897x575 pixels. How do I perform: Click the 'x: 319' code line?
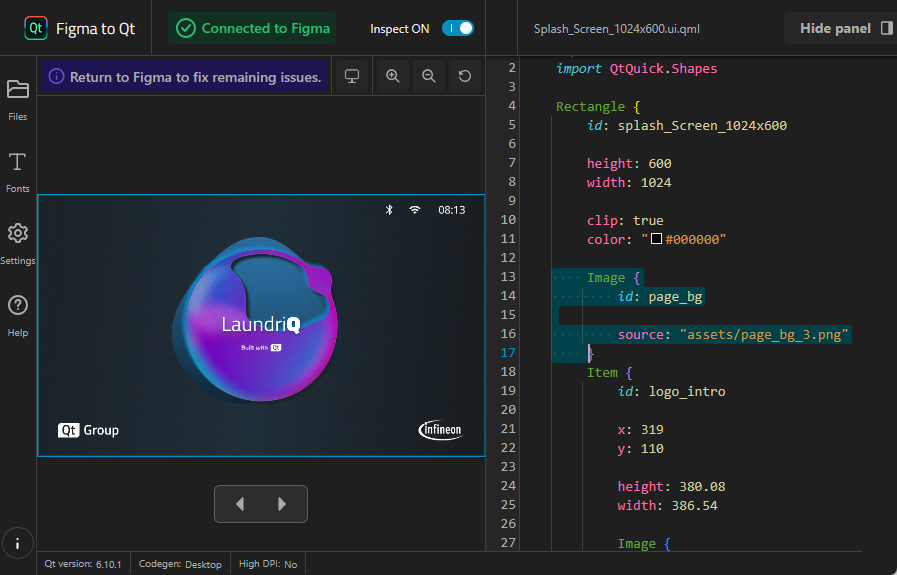pos(640,429)
